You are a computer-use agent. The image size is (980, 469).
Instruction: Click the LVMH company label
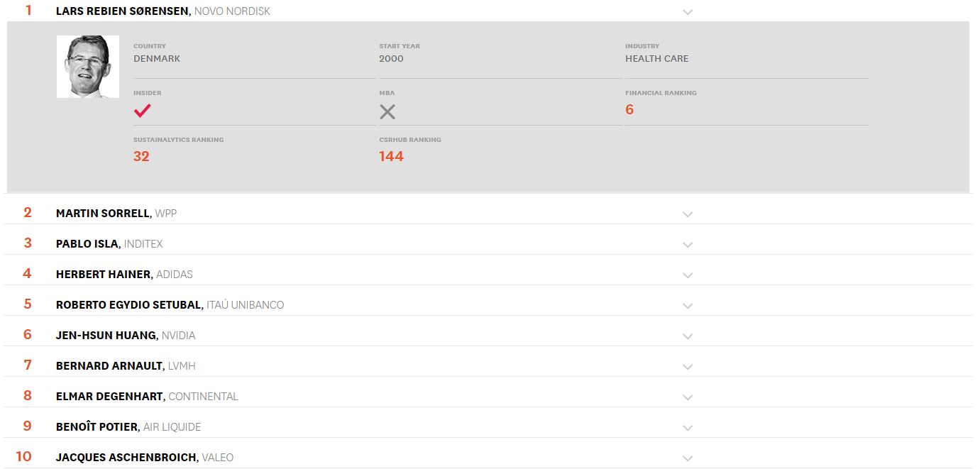click(182, 365)
